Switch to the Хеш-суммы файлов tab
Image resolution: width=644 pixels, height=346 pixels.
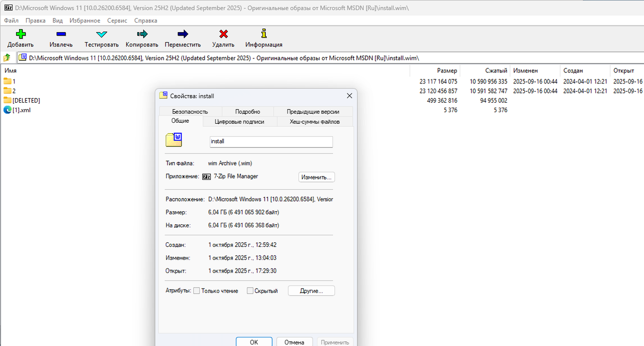[x=315, y=121]
